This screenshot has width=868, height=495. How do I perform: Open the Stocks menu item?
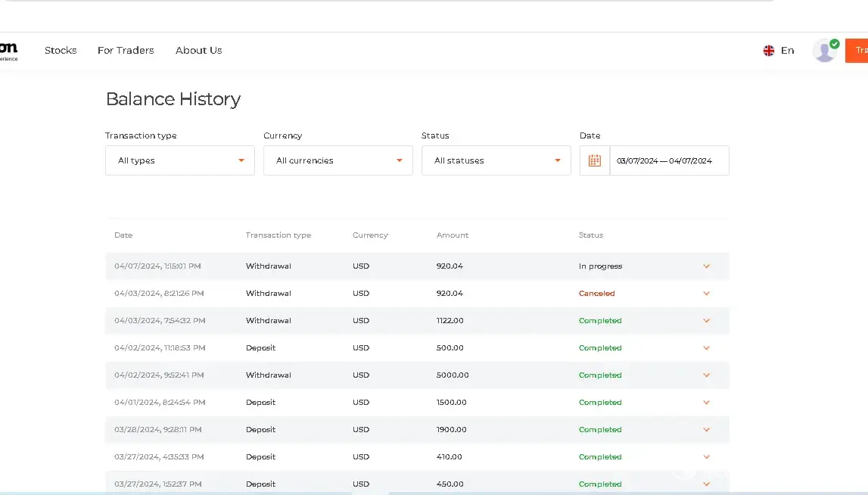[x=61, y=51]
